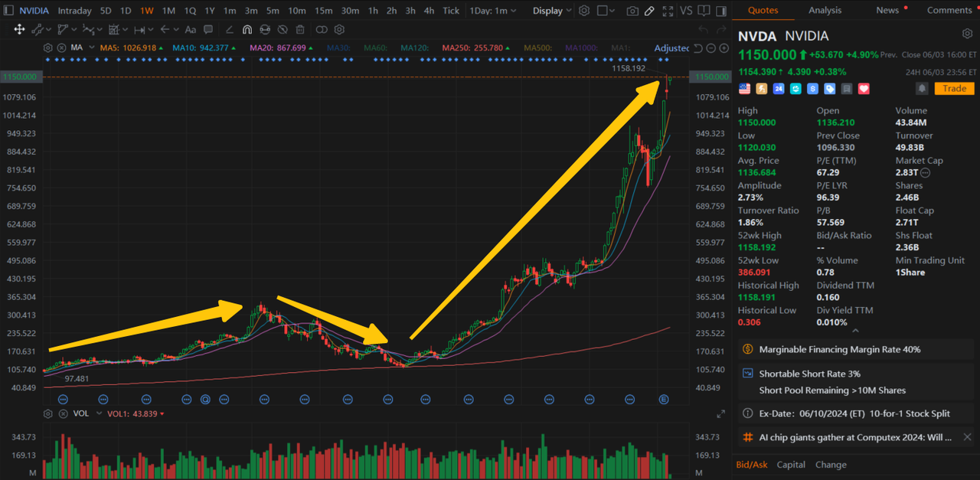Select the Capital tab

click(791, 465)
